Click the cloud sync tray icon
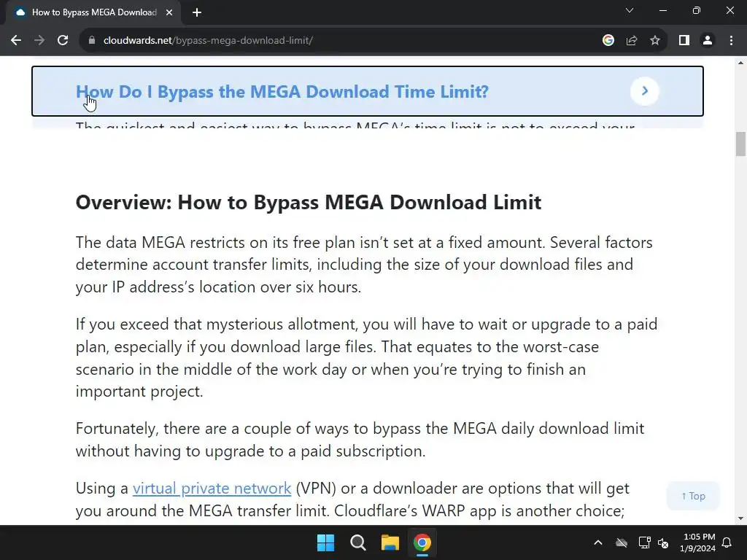Screen dimensions: 747x560 coord(622,542)
